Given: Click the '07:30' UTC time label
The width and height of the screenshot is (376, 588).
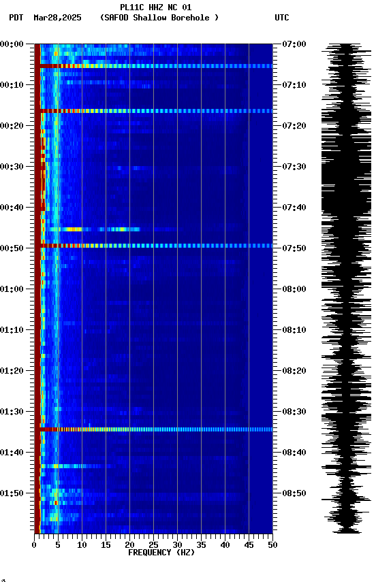Looking at the screenshot, I should tap(294, 167).
